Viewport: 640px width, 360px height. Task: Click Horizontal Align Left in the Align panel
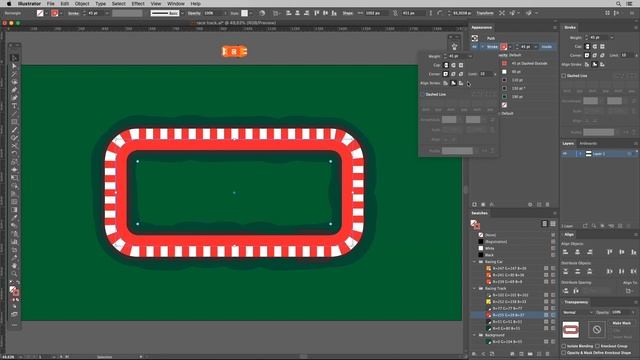click(566, 252)
